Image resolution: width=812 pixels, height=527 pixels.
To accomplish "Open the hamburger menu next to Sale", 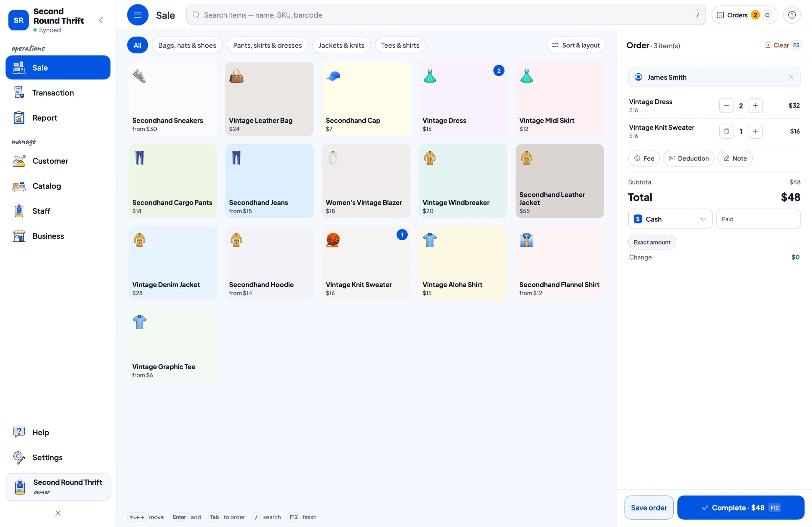I will [x=137, y=15].
